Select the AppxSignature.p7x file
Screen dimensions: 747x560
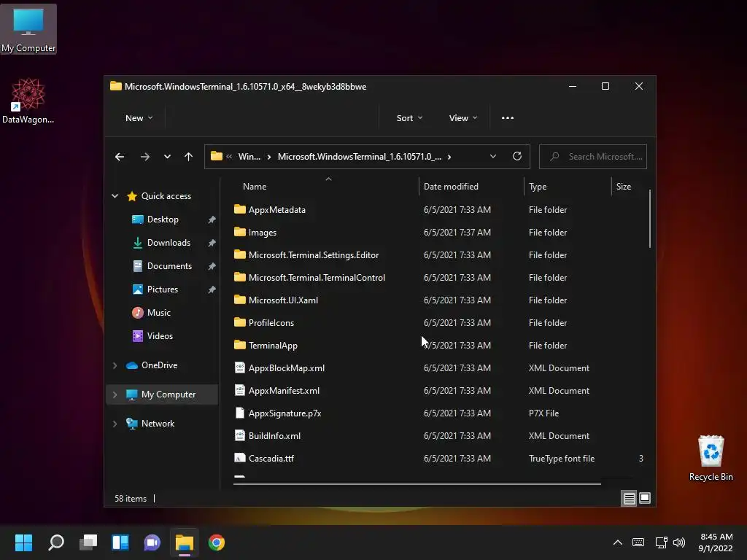click(285, 413)
